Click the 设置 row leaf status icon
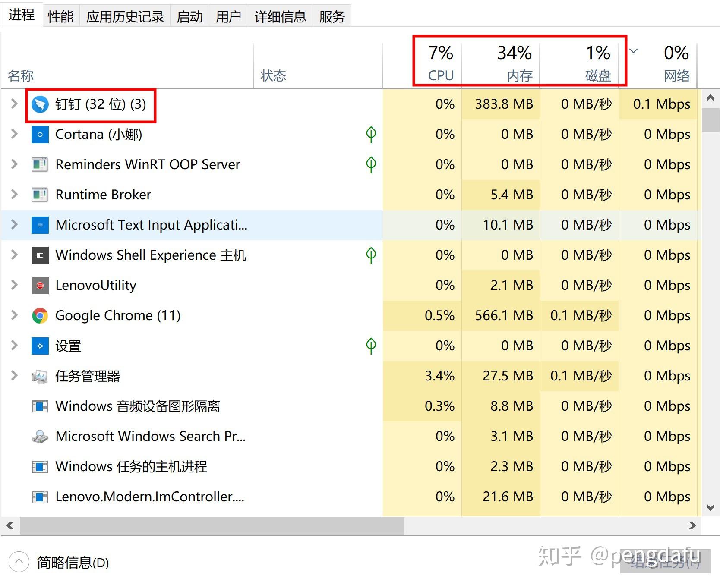Image resolution: width=720 pixels, height=588 pixels. pyautogui.click(x=371, y=346)
